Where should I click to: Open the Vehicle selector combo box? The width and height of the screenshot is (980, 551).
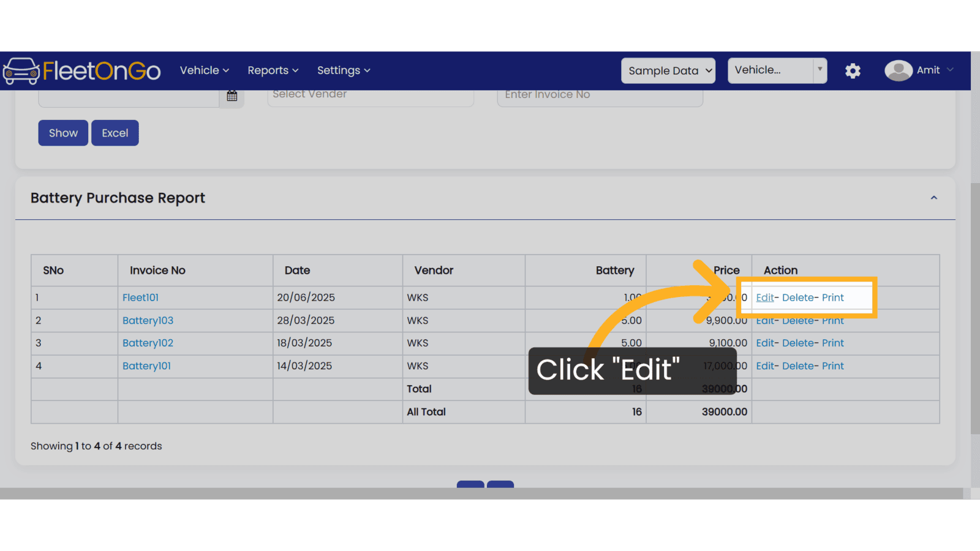777,70
